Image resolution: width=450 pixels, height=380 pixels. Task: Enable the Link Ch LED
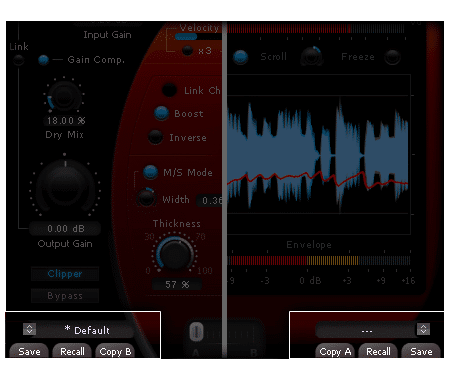[x=169, y=90]
